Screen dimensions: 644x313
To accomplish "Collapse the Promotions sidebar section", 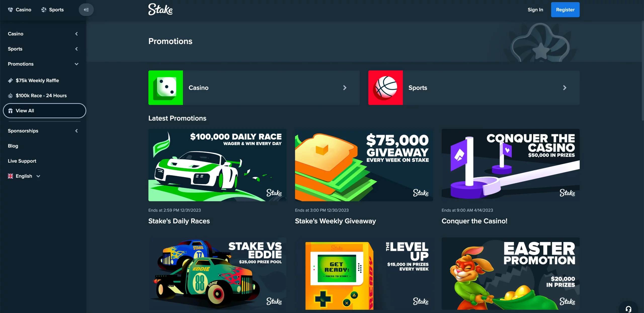I will point(76,64).
